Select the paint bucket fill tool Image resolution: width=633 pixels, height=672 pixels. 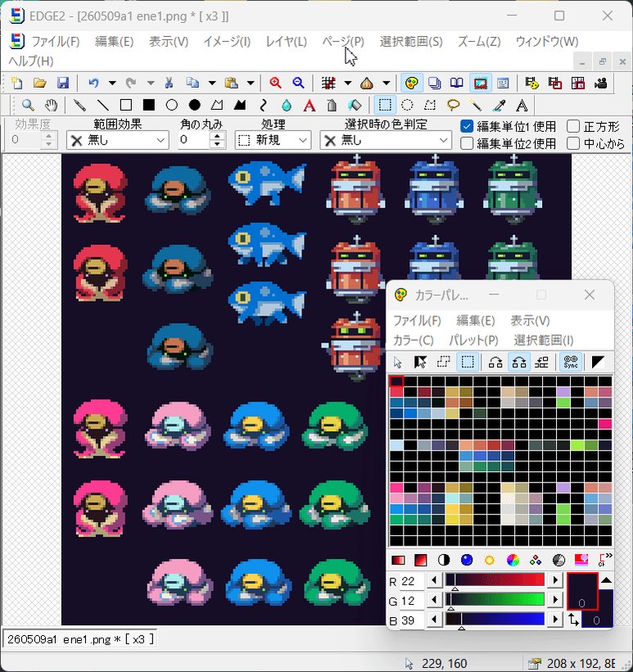pos(355,105)
